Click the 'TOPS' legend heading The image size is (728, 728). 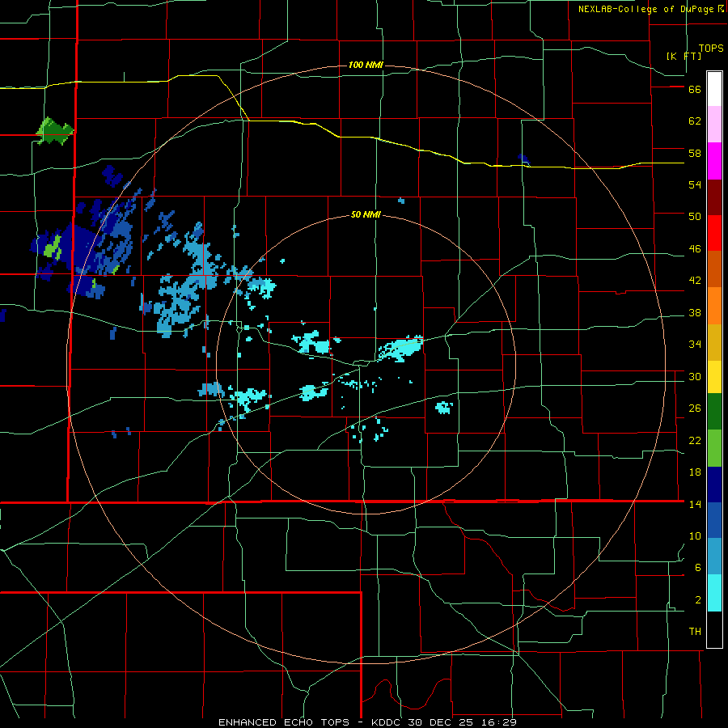(x=711, y=49)
